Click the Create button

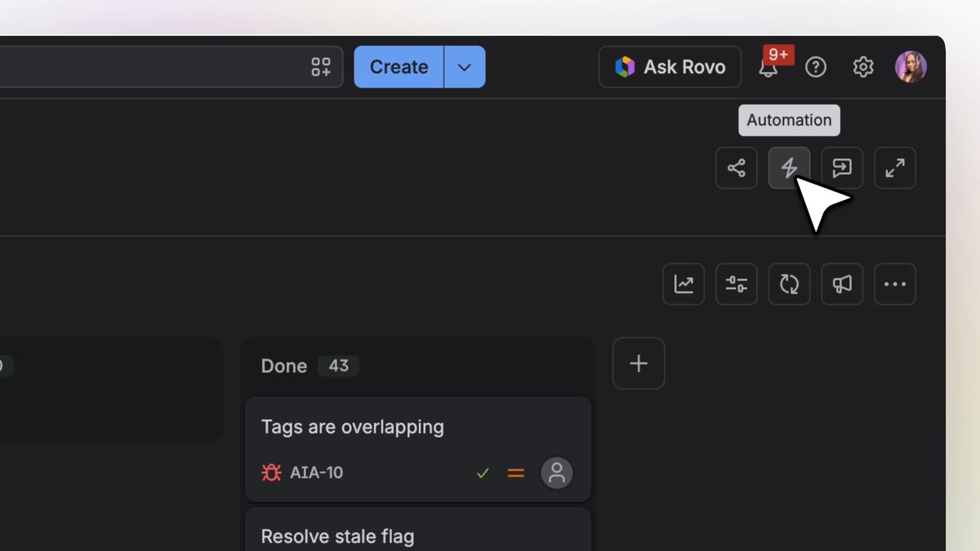point(399,67)
